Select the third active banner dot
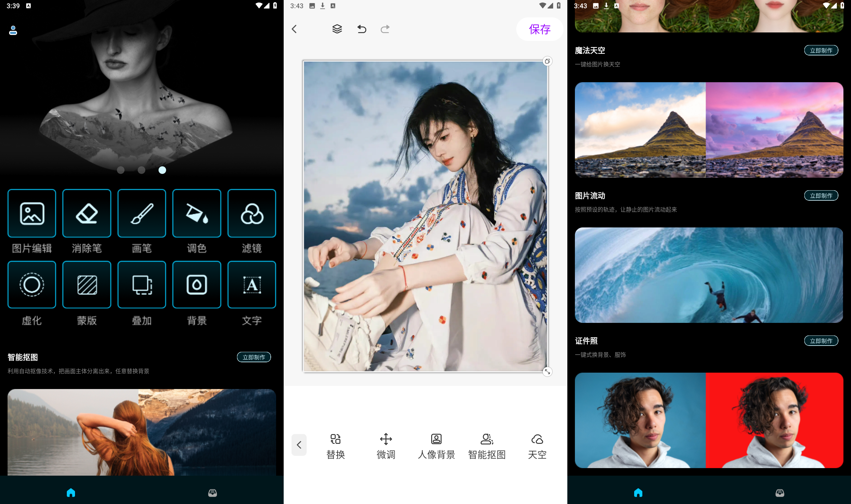 pos(162,170)
